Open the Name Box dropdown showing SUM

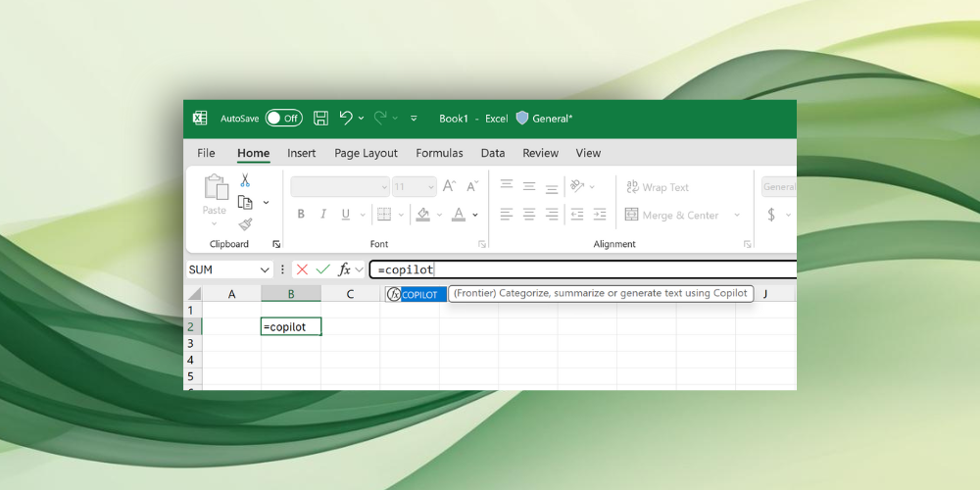(265, 270)
